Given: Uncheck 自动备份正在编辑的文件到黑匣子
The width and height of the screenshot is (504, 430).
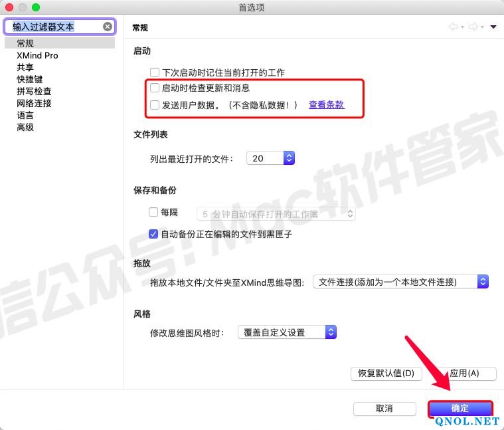Looking at the screenshot, I should point(153,234).
